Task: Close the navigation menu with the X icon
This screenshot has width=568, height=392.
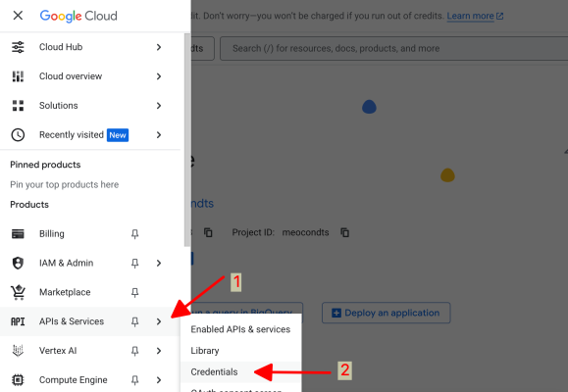Action: (x=18, y=16)
